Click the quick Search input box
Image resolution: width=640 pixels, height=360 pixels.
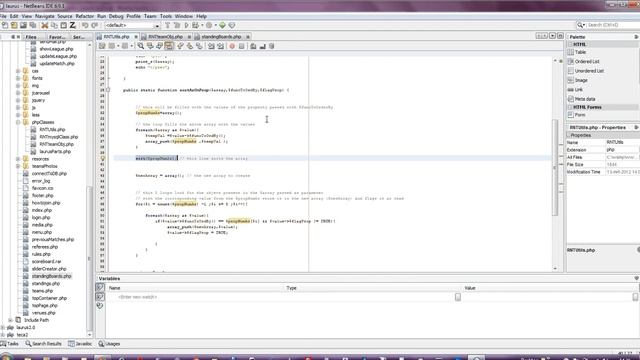coord(612,25)
